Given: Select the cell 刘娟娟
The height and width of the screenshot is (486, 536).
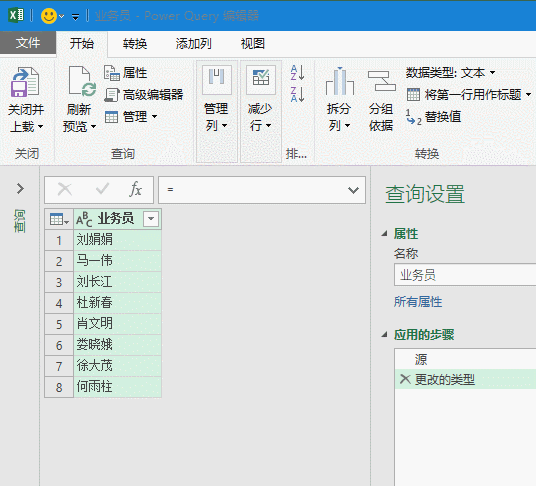Looking at the screenshot, I should (117, 240).
